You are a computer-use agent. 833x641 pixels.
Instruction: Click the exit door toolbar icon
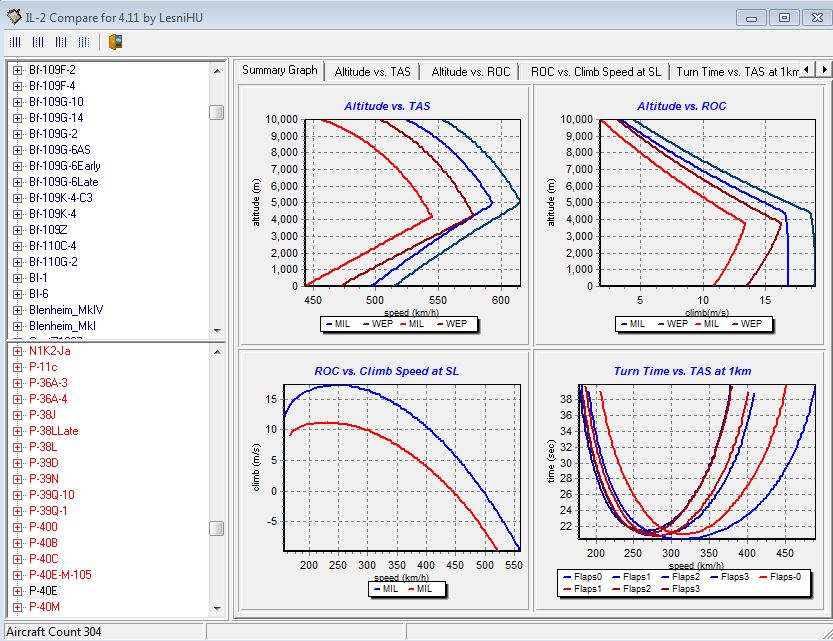pyautogui.click(x=116, y=42)
